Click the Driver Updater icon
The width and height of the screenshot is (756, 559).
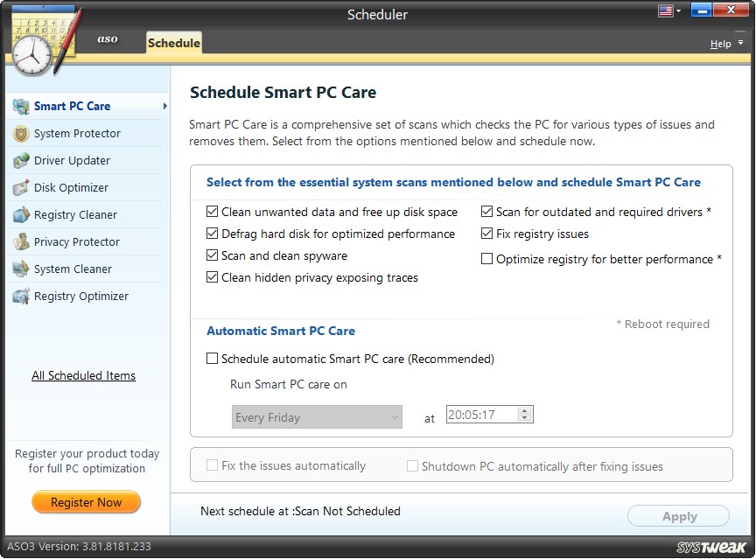click(19, 160)
